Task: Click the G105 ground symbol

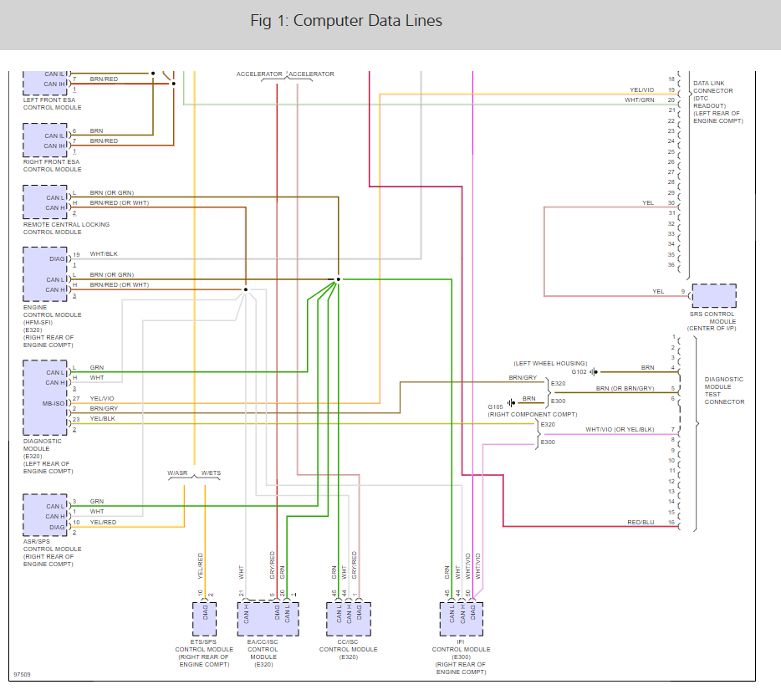Action: pos(512,402)
